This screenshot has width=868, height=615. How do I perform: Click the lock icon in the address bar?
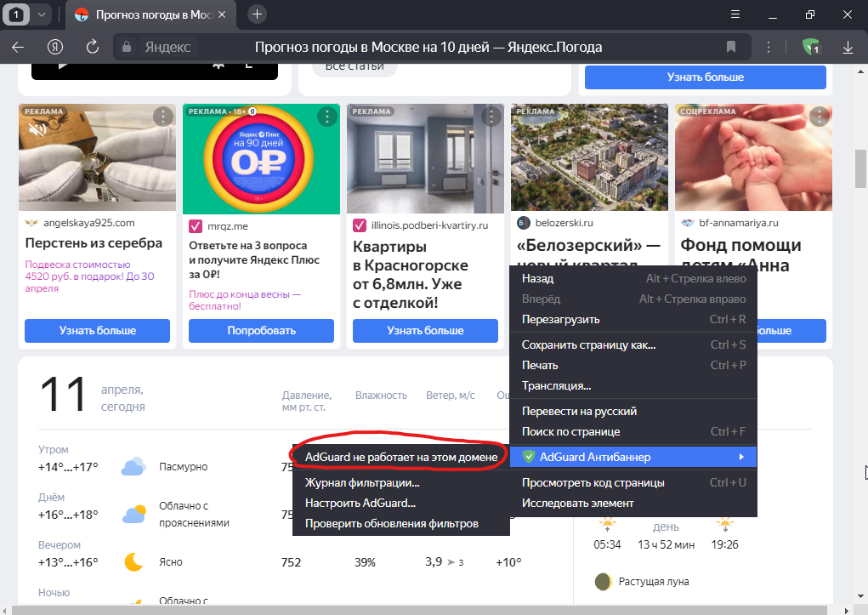point(127,47)
